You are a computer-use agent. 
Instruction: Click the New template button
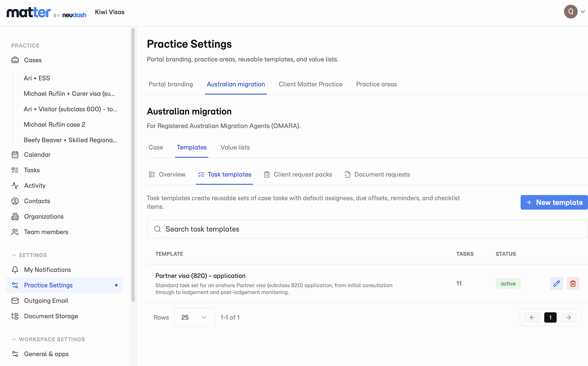[x=554, y=202]
